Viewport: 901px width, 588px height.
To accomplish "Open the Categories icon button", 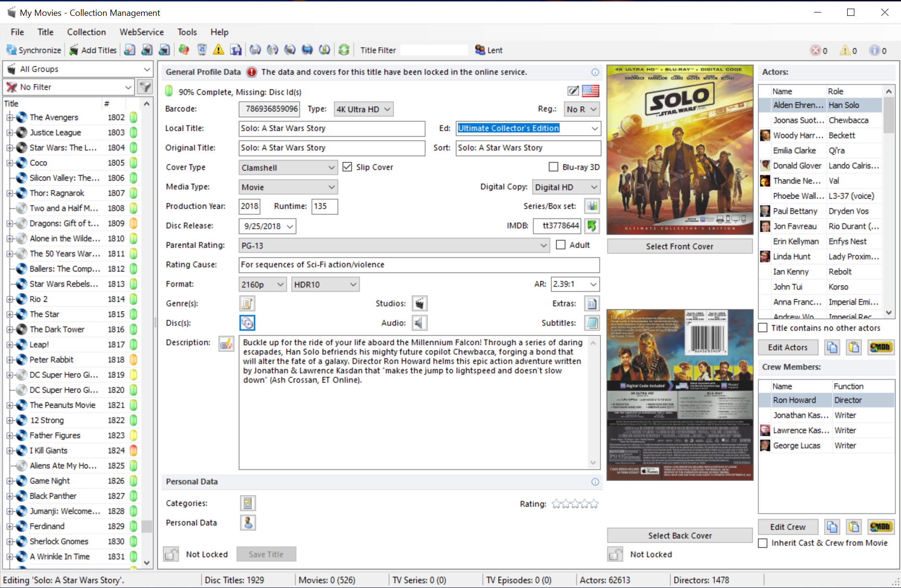I will click(248, 503).
